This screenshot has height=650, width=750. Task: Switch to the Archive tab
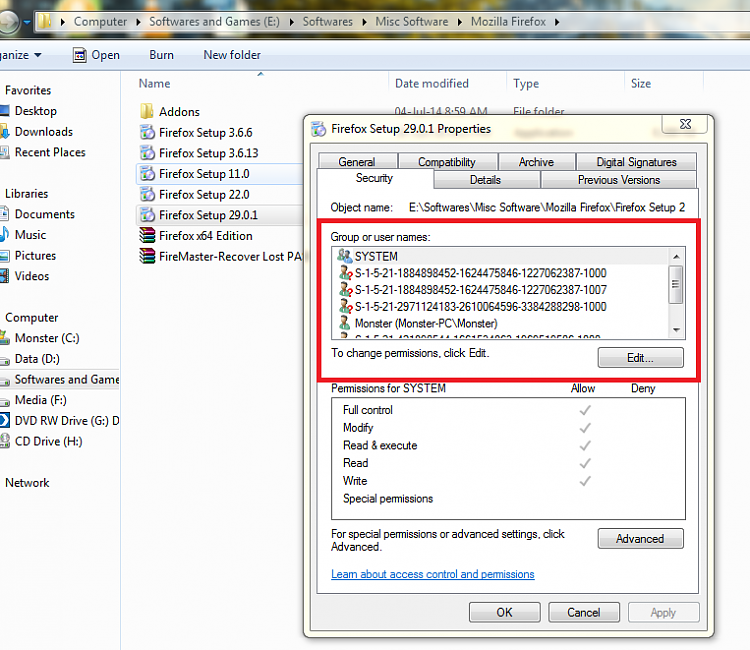point(536,162)
